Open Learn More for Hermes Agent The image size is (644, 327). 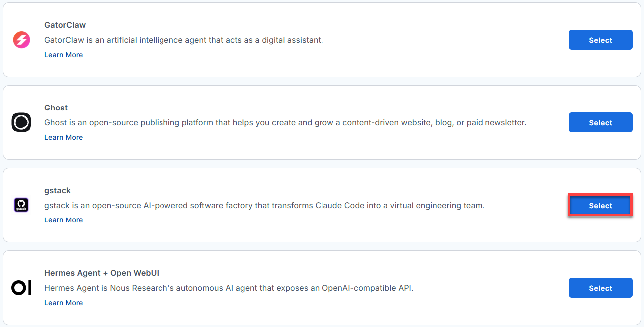(63, 303)
